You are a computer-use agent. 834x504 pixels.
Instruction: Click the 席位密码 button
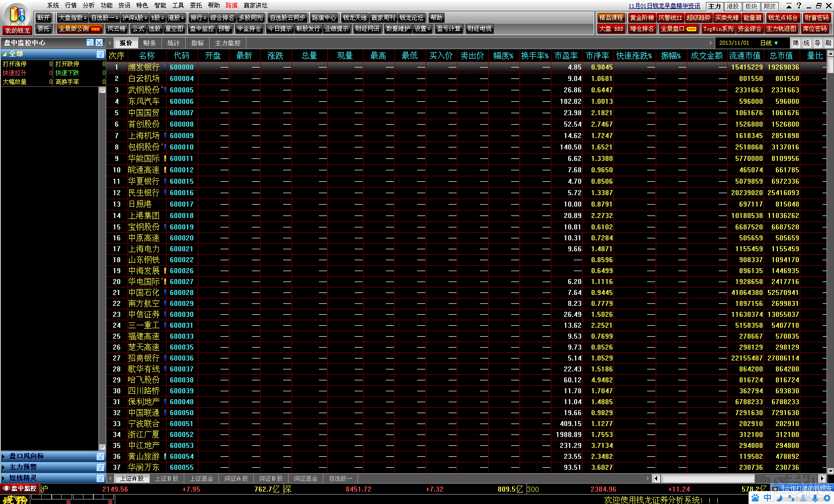pos(815,29)
